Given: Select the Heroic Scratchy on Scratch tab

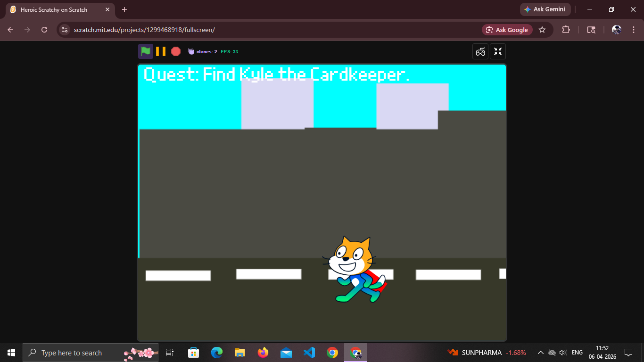Looking at the screenshot, I should (x=60, y=9).
